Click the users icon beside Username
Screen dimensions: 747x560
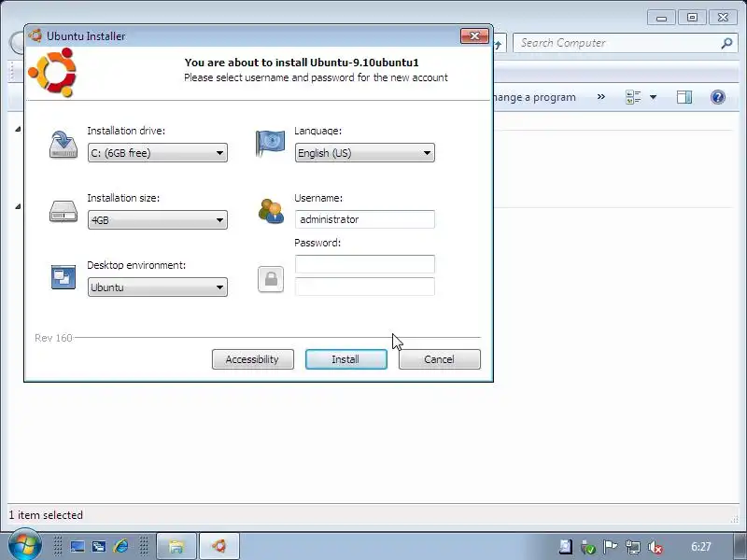point(271,212)
